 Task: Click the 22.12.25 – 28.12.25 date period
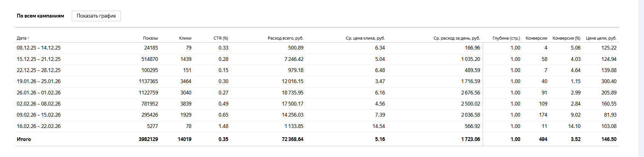coord(39,70)
